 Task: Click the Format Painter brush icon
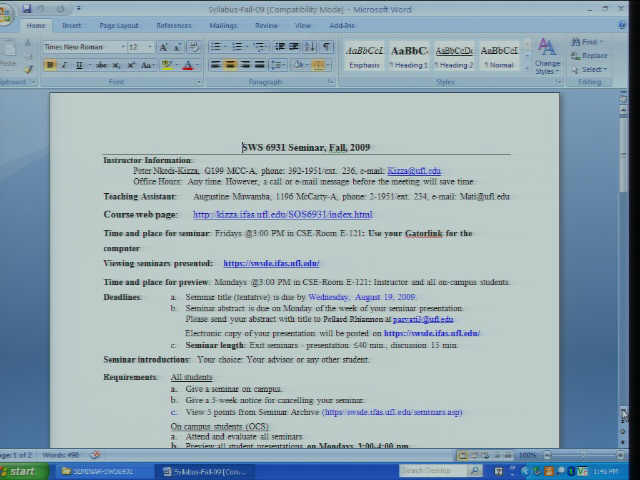pos(28,69)
